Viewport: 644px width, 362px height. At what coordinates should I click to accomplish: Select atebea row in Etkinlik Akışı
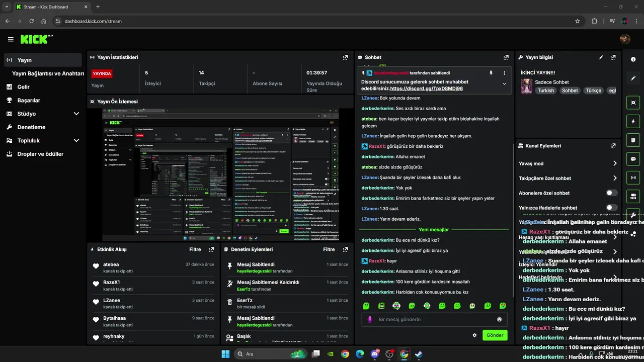154,267
